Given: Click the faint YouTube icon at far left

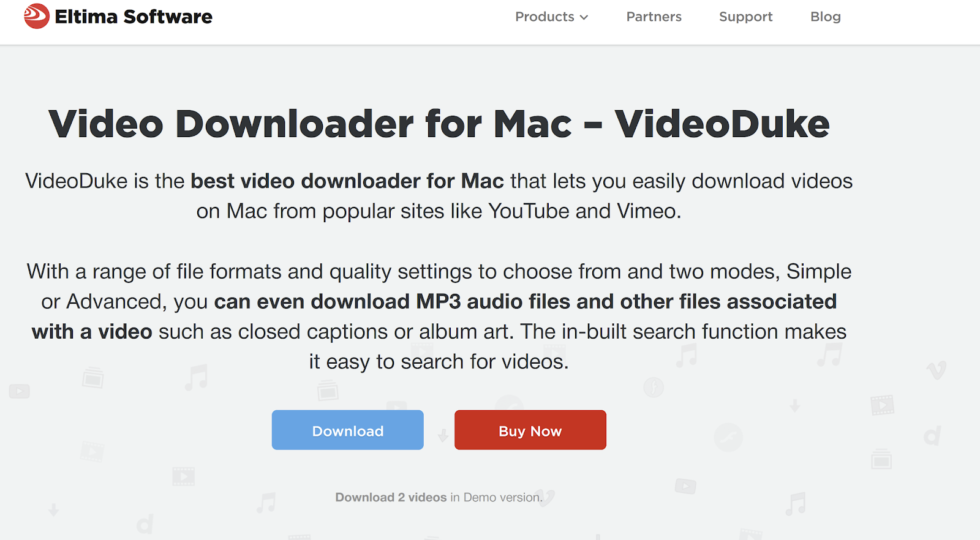Looking at the screenshot, I should click(x=20, y=391).
